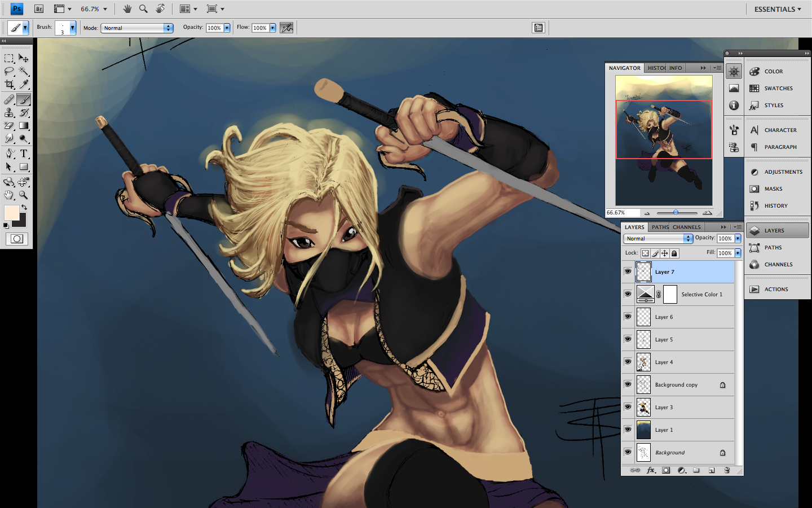This screenshot has height=508, width=812.
Task: Select the Type tool
Action: tap(24, 154)
